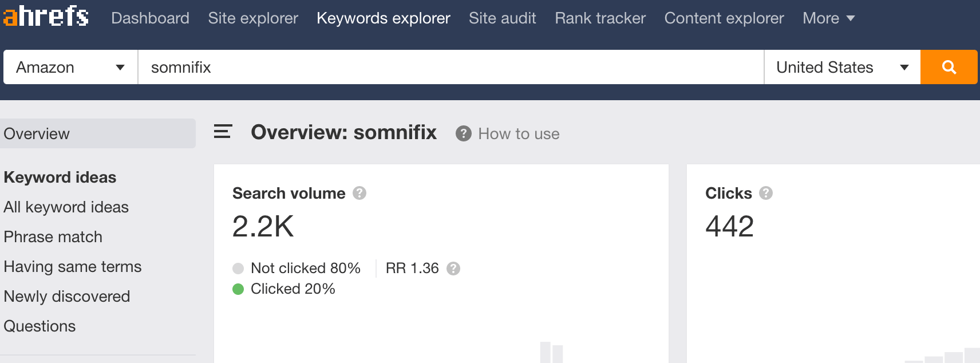Open the United States country selector
The width and height of the screenshot is (980, 363).
[x=840, y=67]
